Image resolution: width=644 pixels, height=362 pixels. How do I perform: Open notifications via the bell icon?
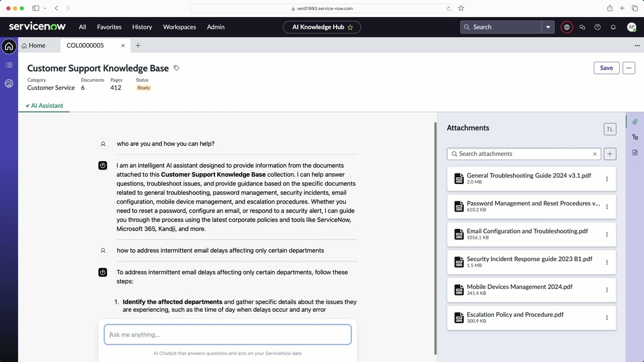click(613, 27)
